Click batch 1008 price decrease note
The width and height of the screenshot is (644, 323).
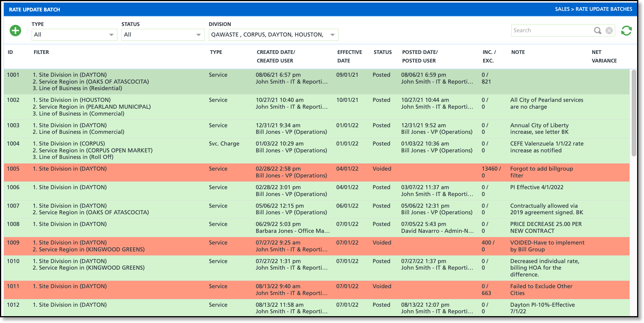click(545, 227)
